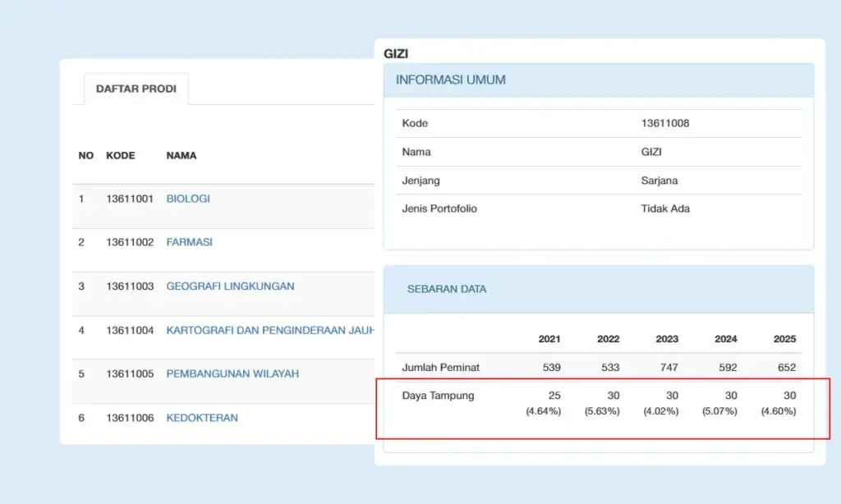This screenshot has height=504, width=841.
Task: Switch to the DAFTAR PRODI tab
Action: pos(136,89)
